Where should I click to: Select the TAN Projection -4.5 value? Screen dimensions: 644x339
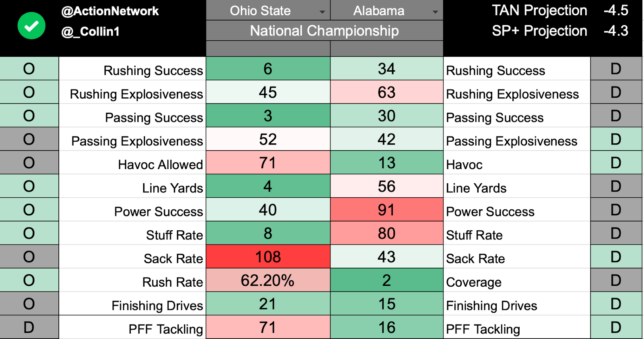[616, 10]
